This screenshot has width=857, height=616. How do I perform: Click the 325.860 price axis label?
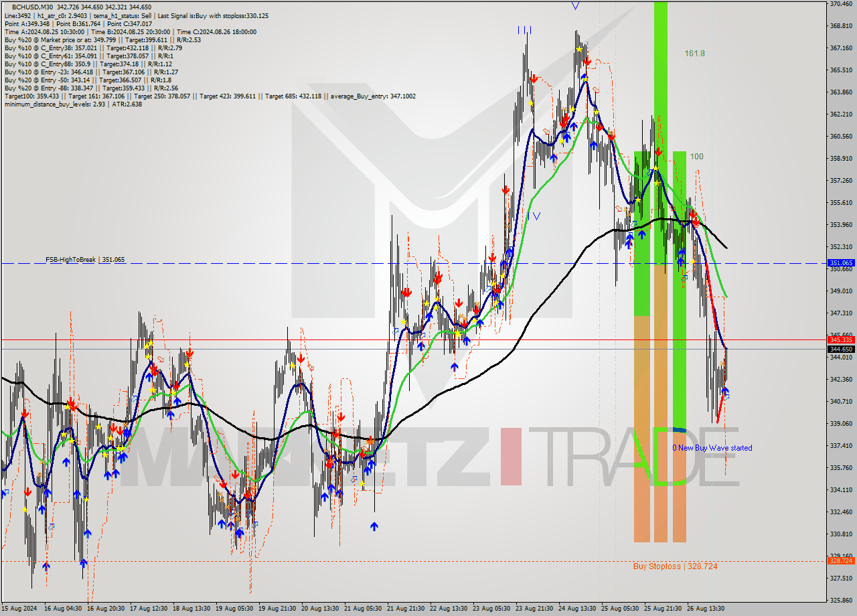841,601
